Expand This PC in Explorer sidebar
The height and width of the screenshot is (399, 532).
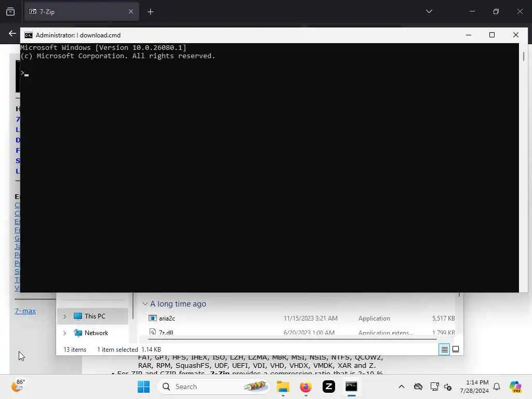coord(64,316)
